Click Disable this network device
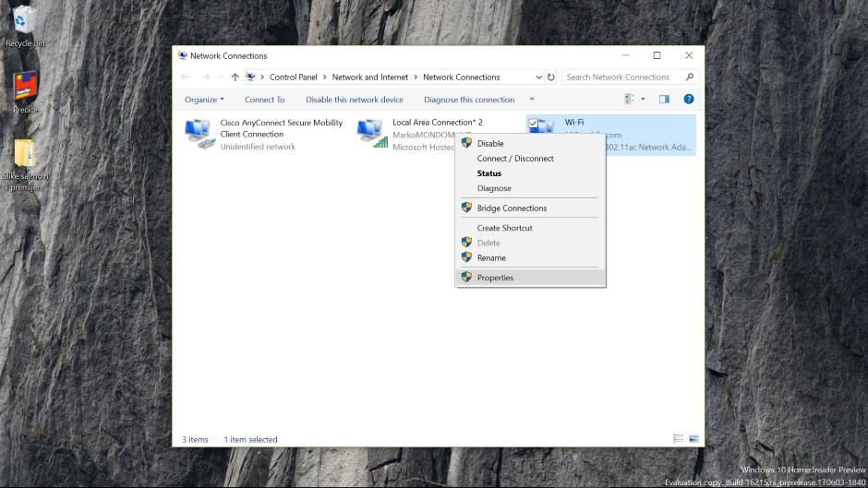The width and height of the screenshot is (868, 488). click(x=355, y=100)
